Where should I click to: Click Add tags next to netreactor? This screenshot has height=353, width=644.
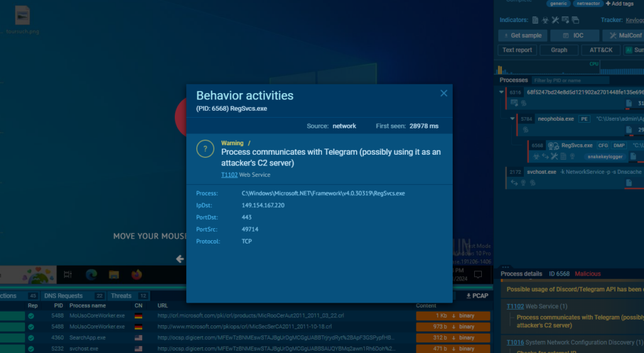click(621, 4)
